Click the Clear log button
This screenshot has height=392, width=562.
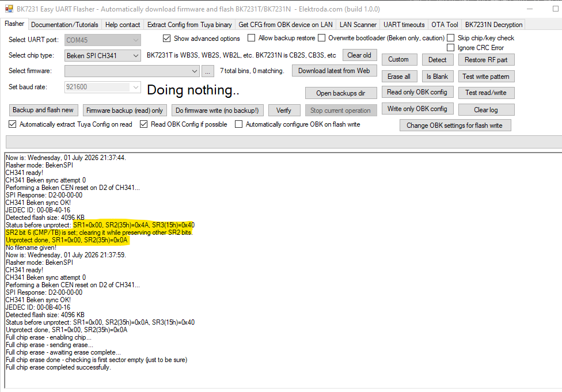point(486,110)
